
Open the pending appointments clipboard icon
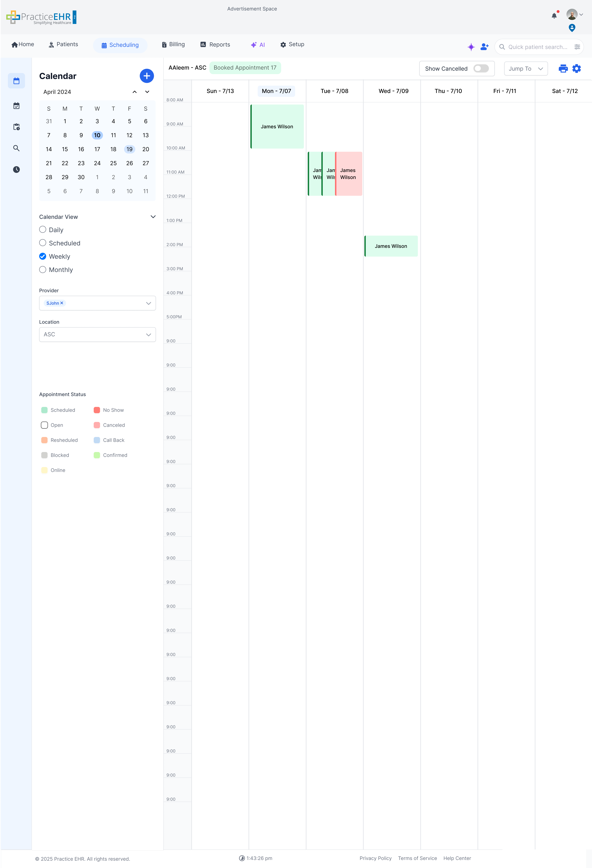[x=16, y=127]
